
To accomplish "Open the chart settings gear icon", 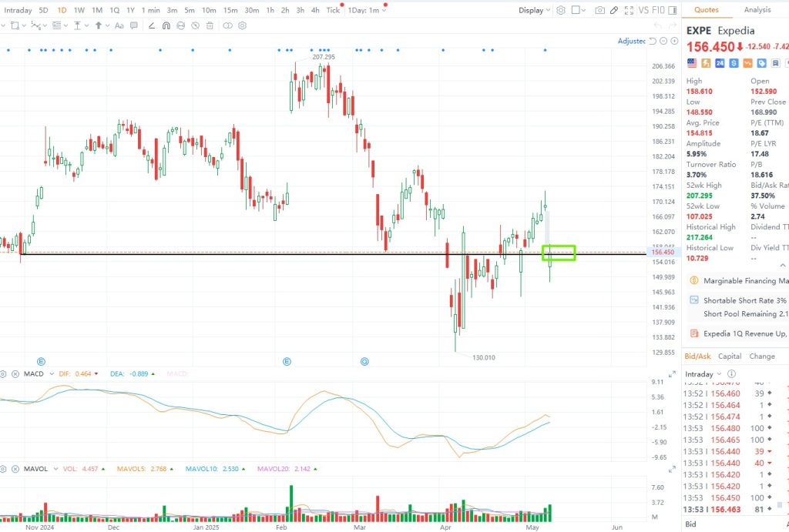I will (561, 10).
